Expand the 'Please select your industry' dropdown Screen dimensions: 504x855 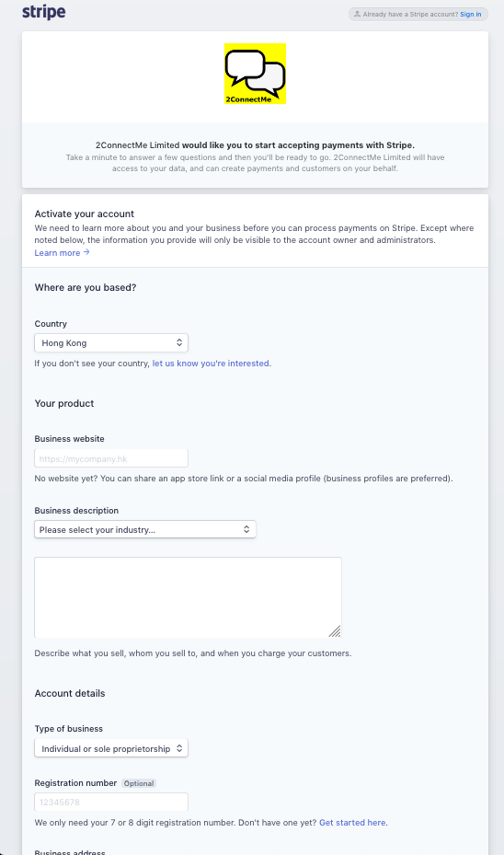coord(145,529)
